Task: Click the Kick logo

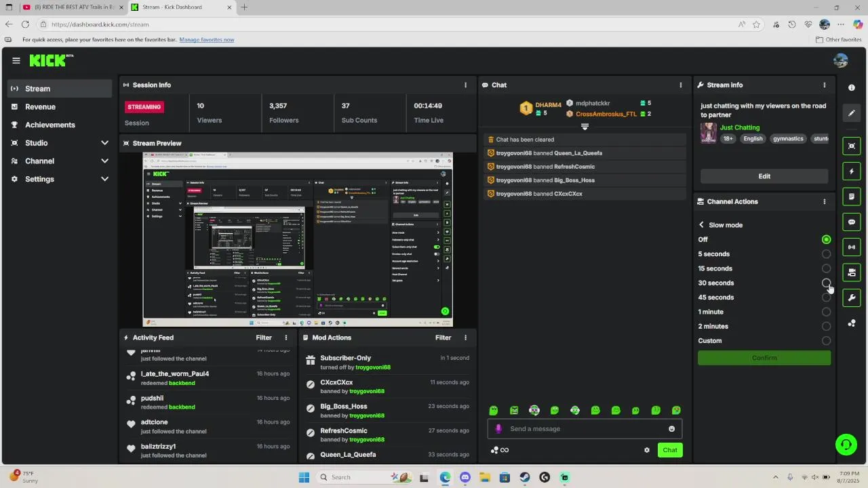Action: [51, 60]
